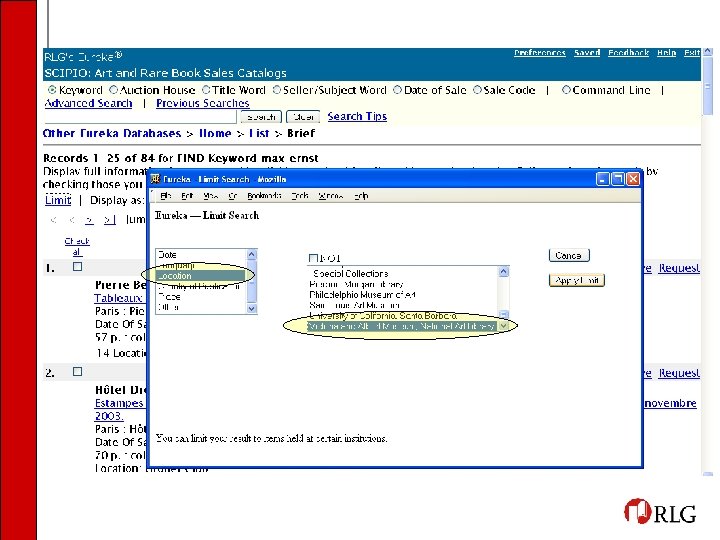Open the Search Tips link
Image resolution: width=720 pixels, height=540 pixels.
pyautogui.click(x=357, y=117)
